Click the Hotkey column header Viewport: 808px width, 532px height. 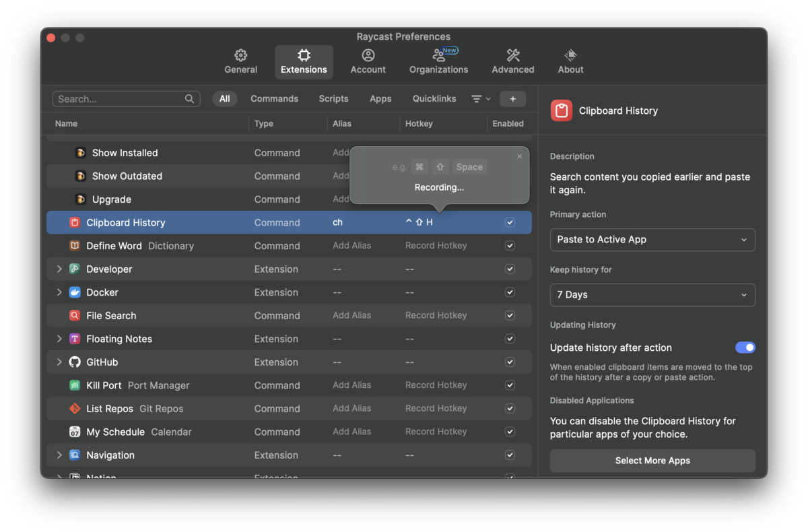tap(419, 123)
